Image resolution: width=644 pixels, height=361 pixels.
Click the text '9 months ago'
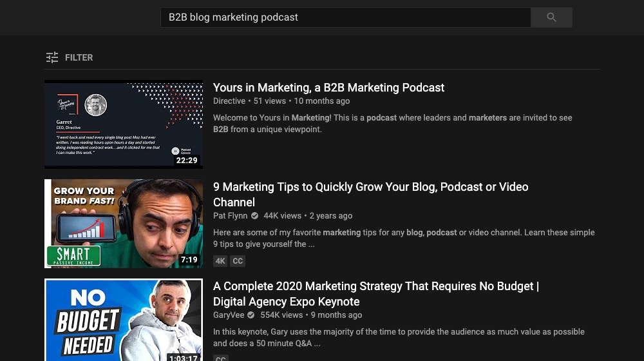(336, 315)
